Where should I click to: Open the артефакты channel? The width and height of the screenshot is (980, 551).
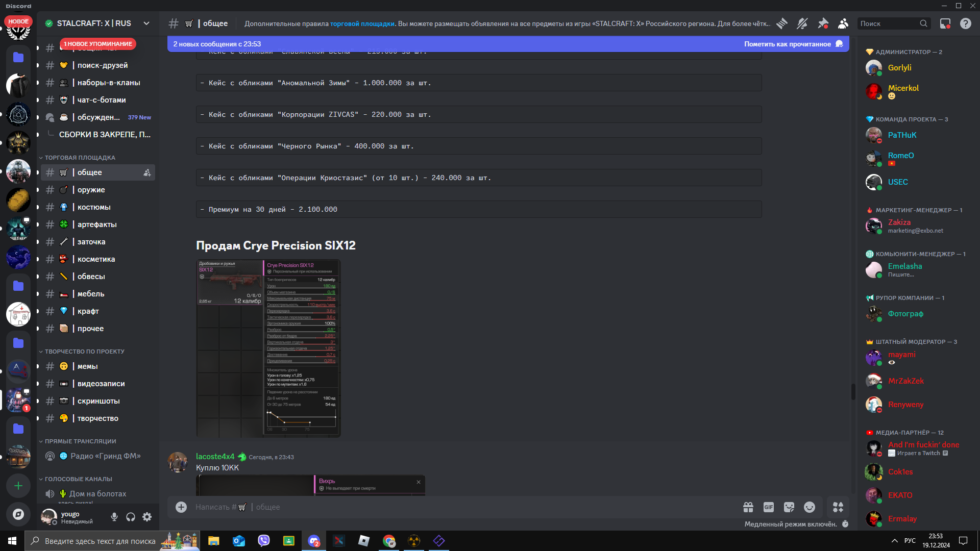coord(98,224)
